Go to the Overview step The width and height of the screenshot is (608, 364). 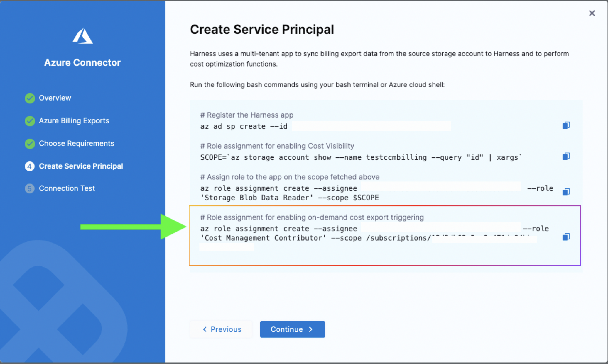(55, 98)
